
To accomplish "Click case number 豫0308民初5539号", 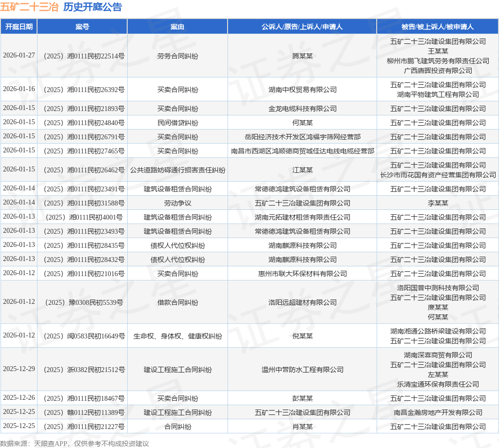I will (x=84, y=302).
